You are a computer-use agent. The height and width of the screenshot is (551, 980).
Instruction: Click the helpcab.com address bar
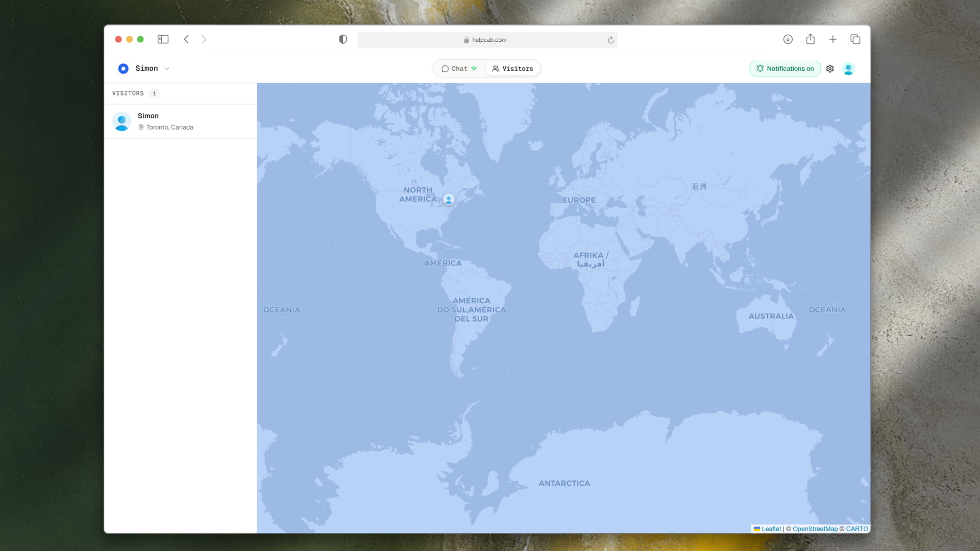[487, 40]
